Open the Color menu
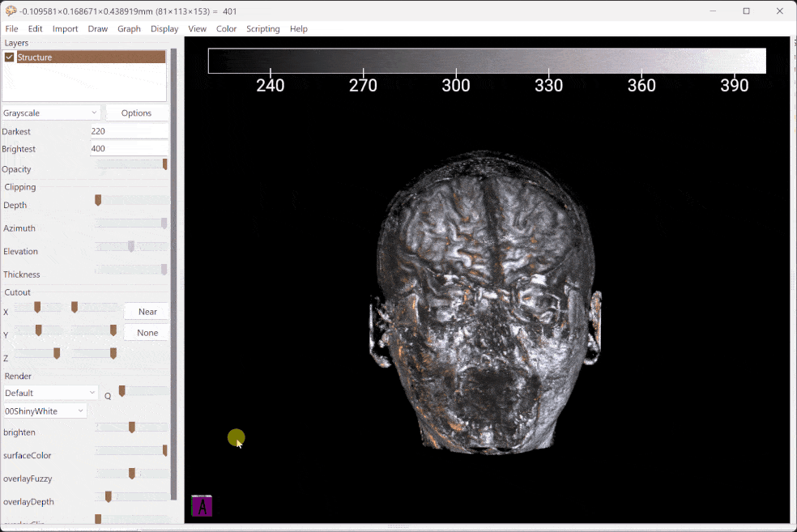The height and width of the screenshot is (532, 797). click(x=226, y=29)
